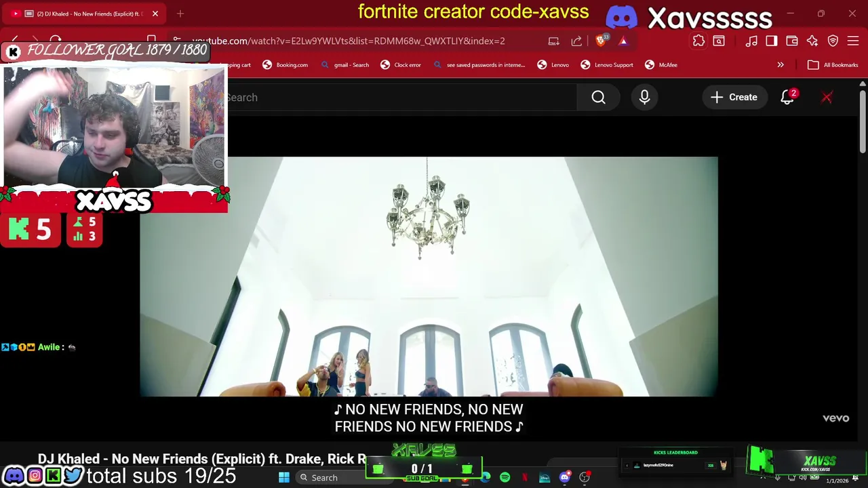Image resolution: width=868 pixels, height=488 pixels.
Task: Click the YouTube search magnifier button
Action: (x=598, y=98)
